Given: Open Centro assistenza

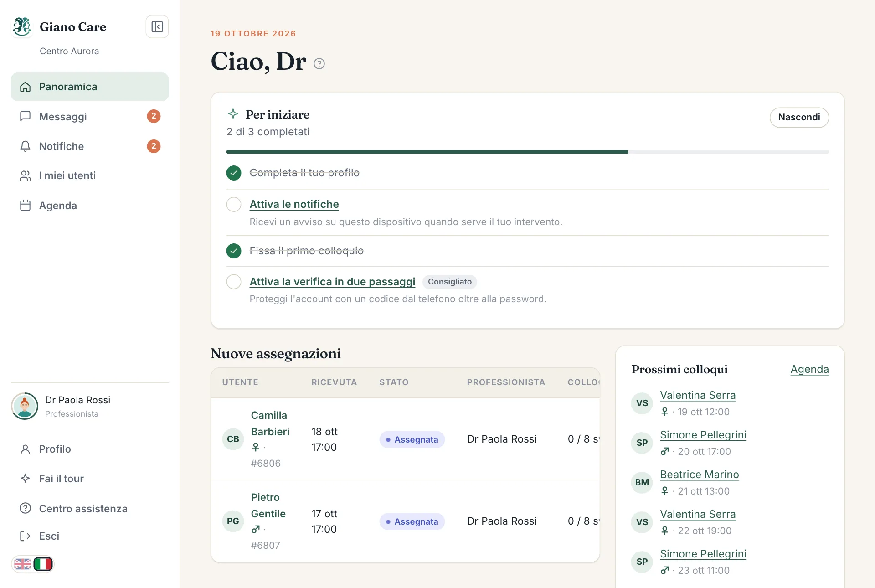Looking at the screenshot, I should click(x=90, y=508).
